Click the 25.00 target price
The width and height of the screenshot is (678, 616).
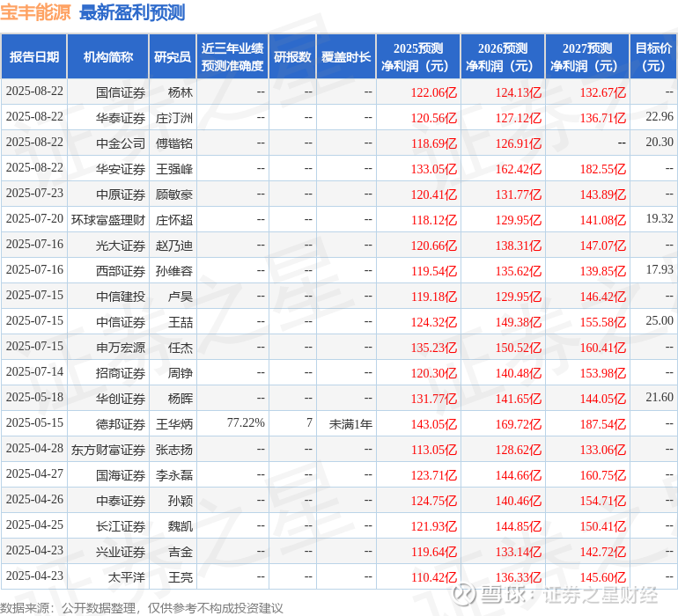[660, 320]
